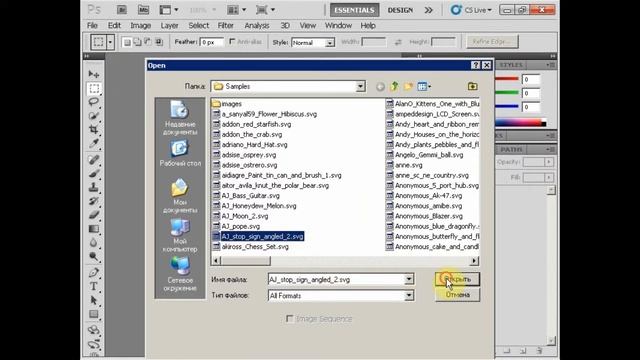Select the Rectangle shape tool
This screenshot has width=640, height=360.
(x=94, y=314)
